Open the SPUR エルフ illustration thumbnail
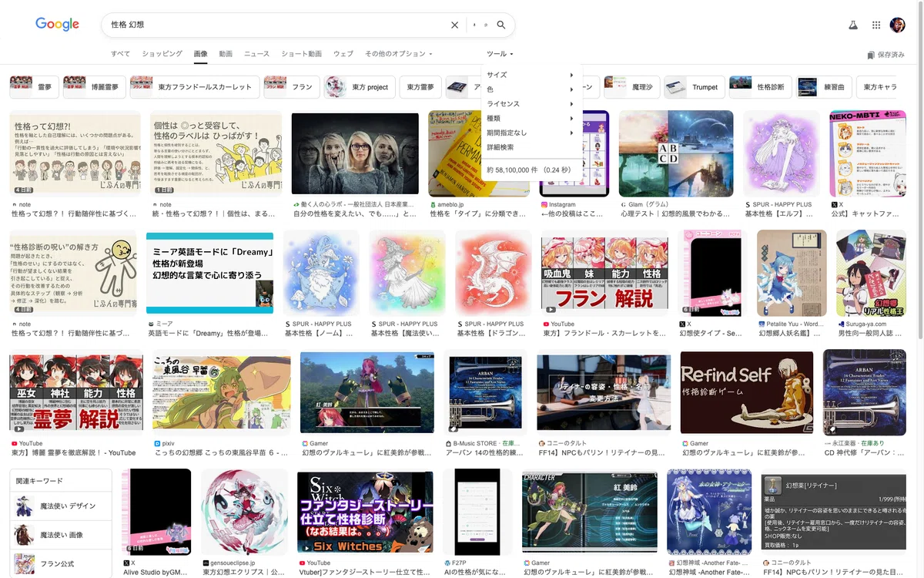The image size is (924, 578). coord(782,153)
